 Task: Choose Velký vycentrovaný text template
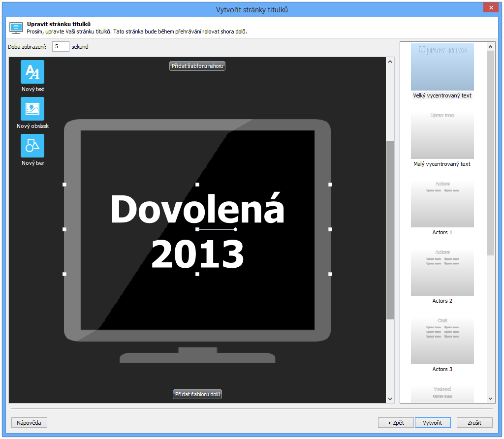tap(442, 67)
